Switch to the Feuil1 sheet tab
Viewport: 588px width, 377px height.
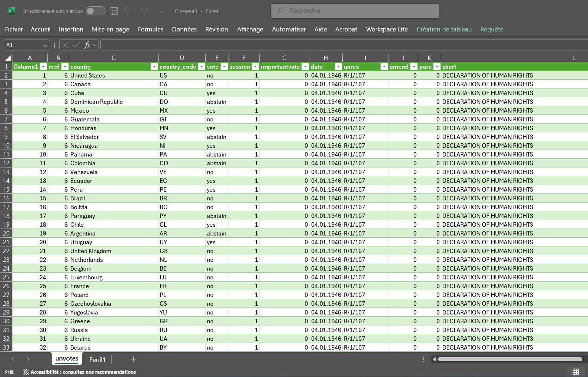(97, 359)
